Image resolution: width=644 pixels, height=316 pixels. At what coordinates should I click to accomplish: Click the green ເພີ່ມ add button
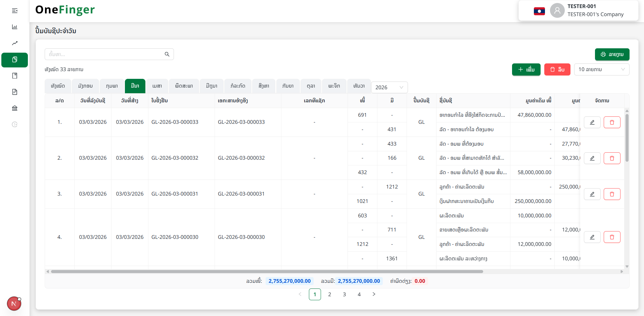526,69
